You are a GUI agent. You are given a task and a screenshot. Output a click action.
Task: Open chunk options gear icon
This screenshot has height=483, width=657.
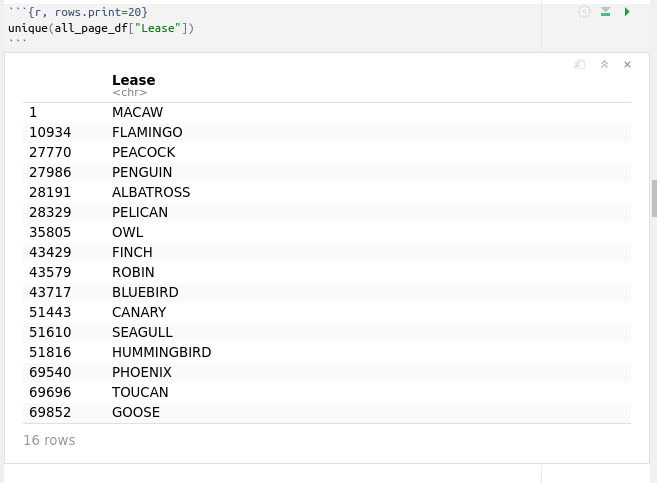click(584, 12)
